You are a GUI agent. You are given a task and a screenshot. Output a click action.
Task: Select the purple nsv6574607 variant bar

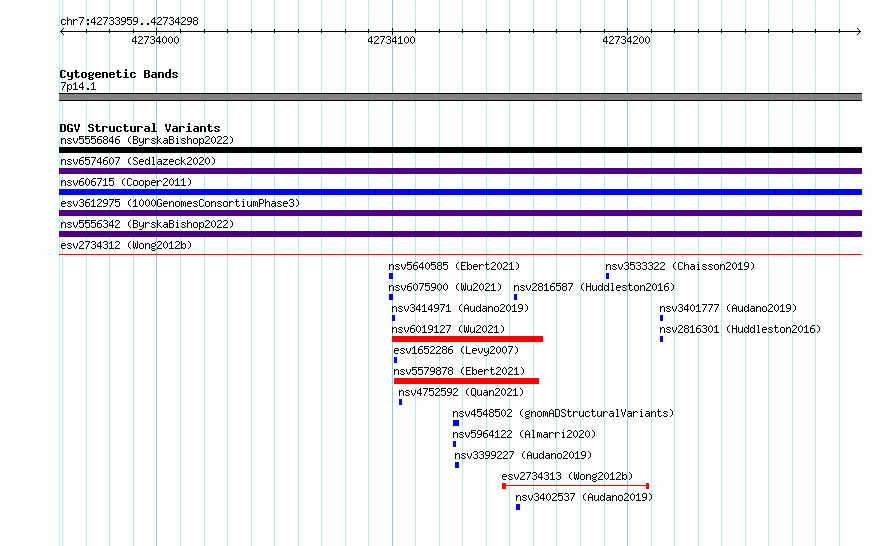pos(460,171)
